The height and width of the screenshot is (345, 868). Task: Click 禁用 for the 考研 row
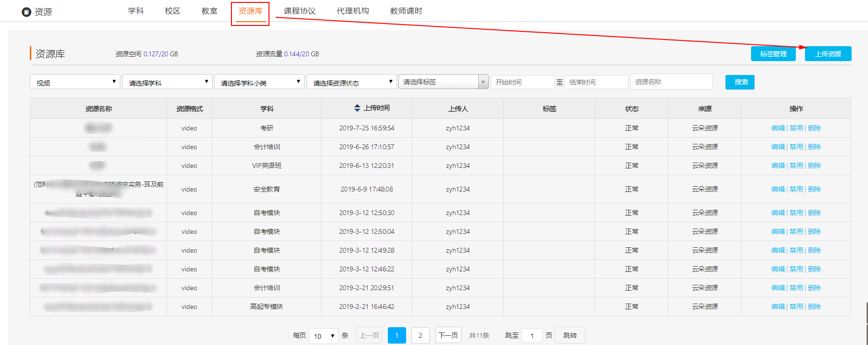[x=796, y=128]
